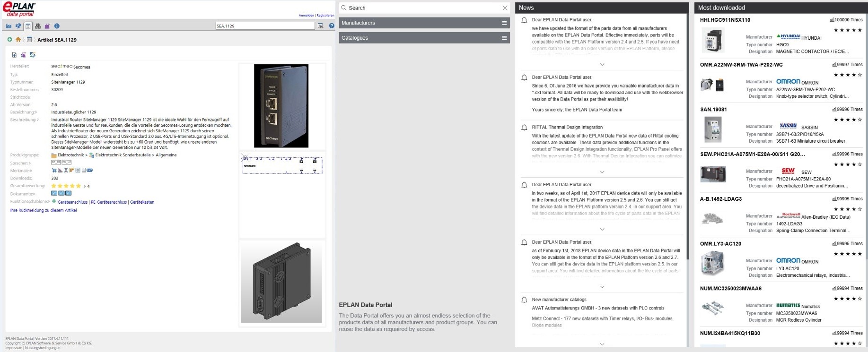
Task: Expand the February 1st 2018 news chevron
Action: 602,287
